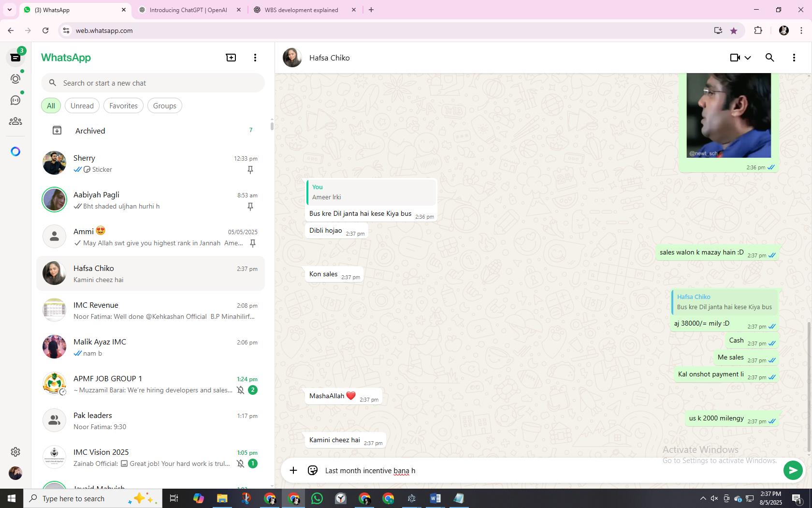The width and height of the screenshot is (812, 508).
Task: Expand the call options dropdown arrow
Action: click(x=748, y=58)
